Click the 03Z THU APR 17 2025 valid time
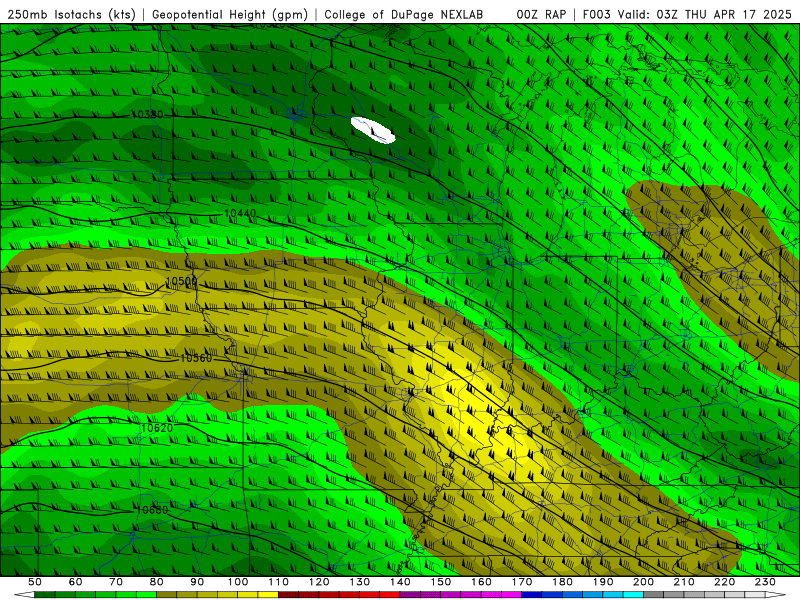The width and height of the screenshot is (800, 600). [724, 15]
